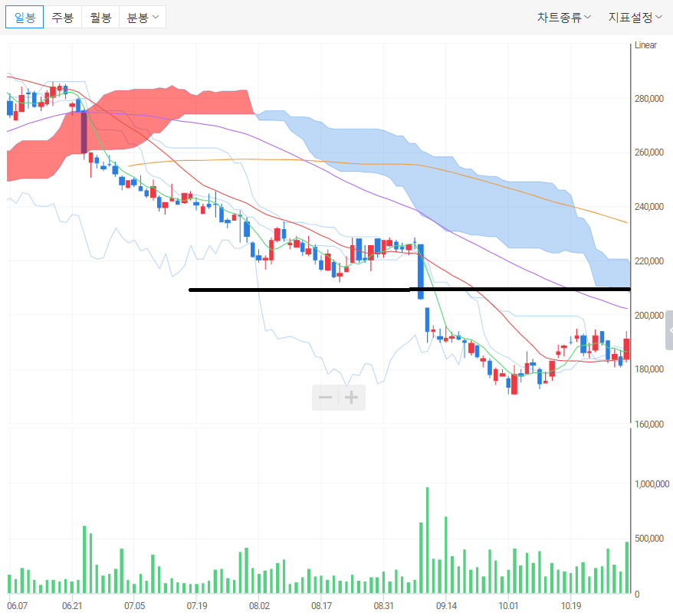Viewport: 673px width, 616px height.
Task: Switch to the 월봉 monthly chart tab
Action: 100,17
